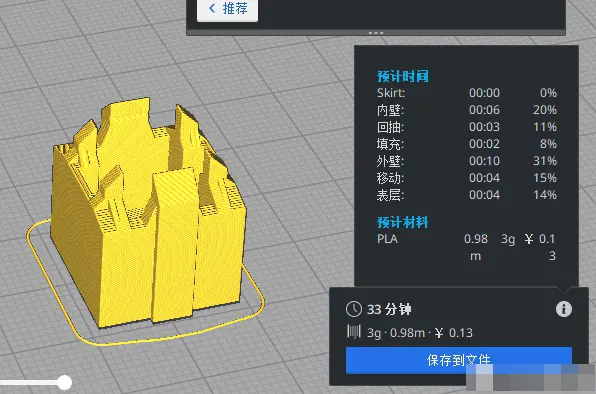Click the filament icon beside 3g material summary
Viewport: 596px width, 394px height.
[354, 332]
